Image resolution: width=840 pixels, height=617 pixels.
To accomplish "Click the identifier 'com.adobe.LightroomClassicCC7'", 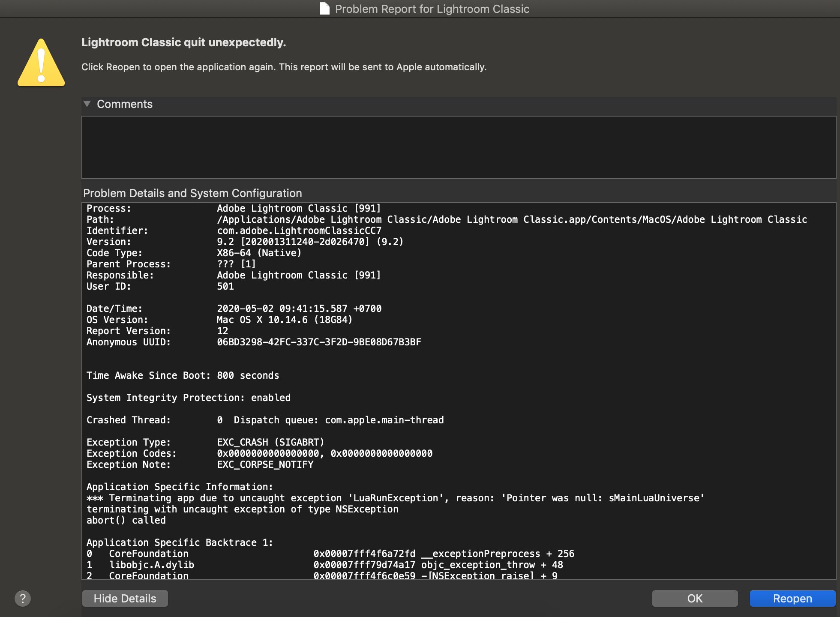I will (x=299, y=231).
